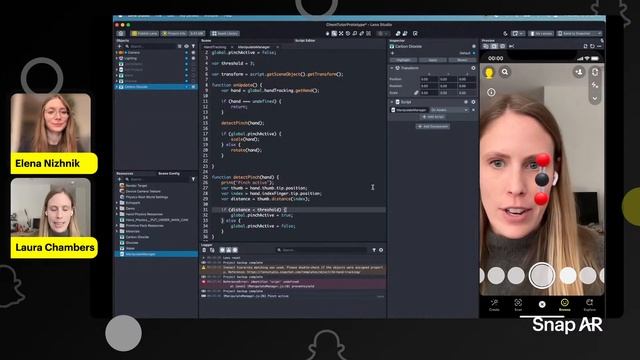Select the Carbon Dioxide object row

pos(157,87)
